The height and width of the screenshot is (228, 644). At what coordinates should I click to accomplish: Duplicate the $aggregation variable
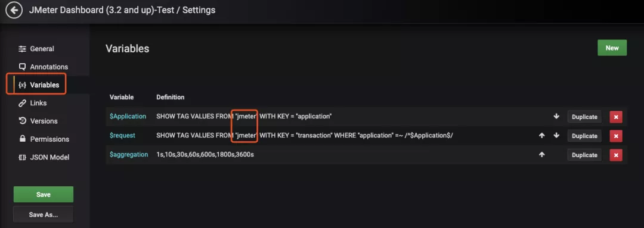coord(584,155)
